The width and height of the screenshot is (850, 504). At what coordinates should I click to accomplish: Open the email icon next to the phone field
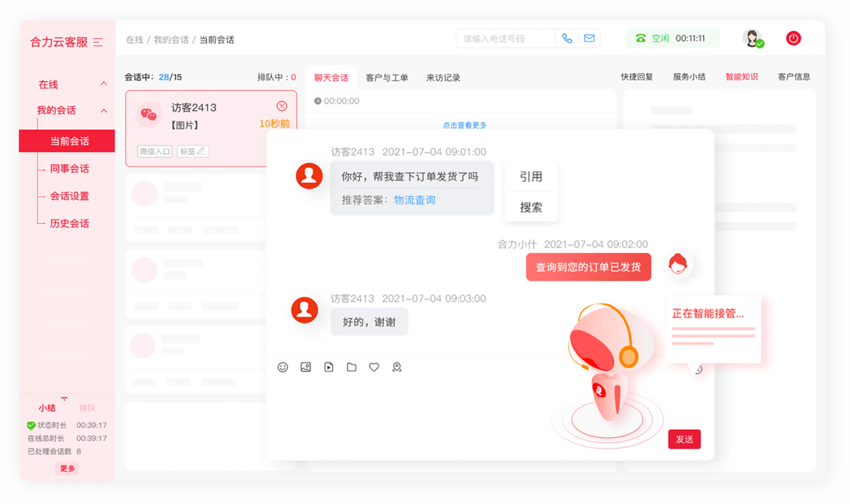(589, 38)
